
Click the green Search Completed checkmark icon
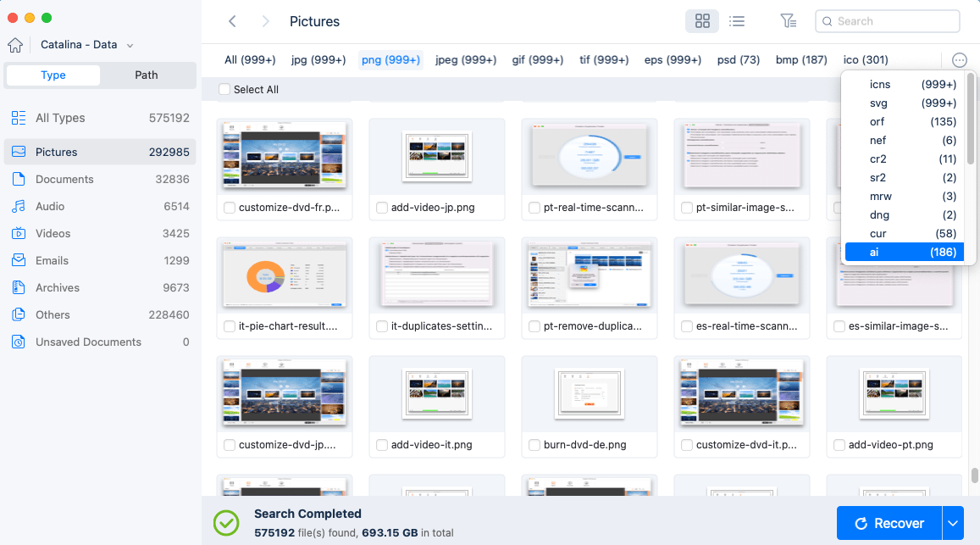pyautogui.click(x=226, y=523)
